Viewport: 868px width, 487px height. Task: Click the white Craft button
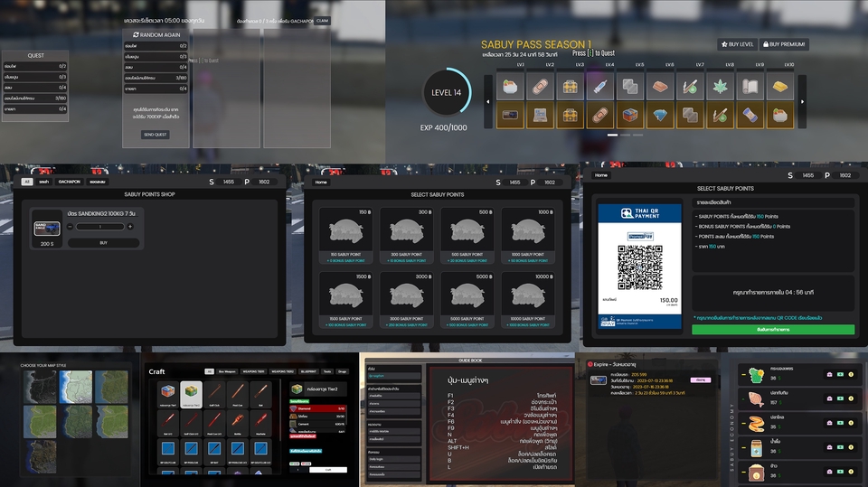coord(328,470)
